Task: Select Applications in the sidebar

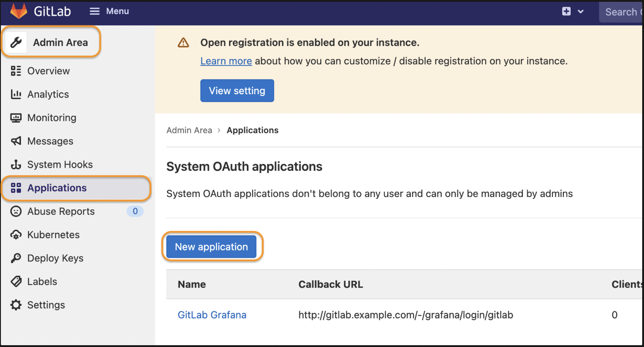Action: (57, 188)
